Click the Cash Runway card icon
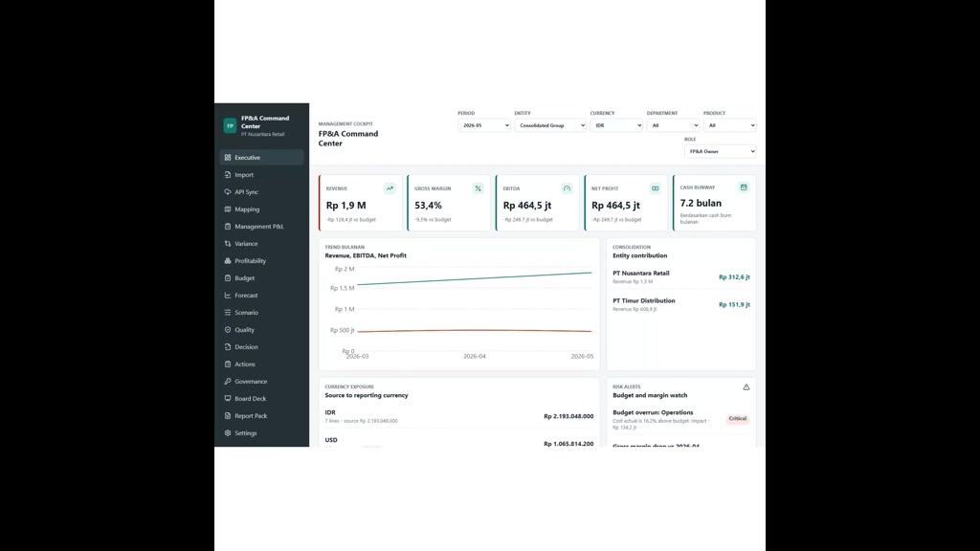The width and height of the screenshot is (980, 551). [x=744, y=187]
